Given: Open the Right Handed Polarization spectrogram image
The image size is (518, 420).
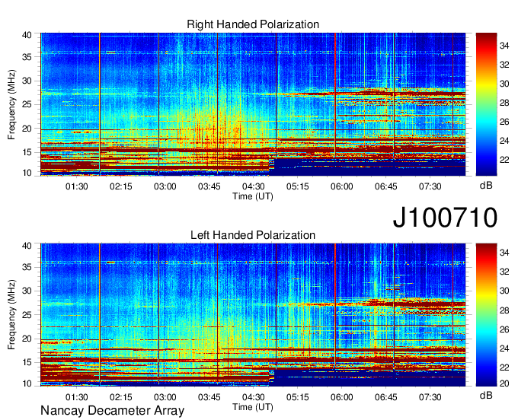Looking at the screenshot, I should click(x=253, y=104).
